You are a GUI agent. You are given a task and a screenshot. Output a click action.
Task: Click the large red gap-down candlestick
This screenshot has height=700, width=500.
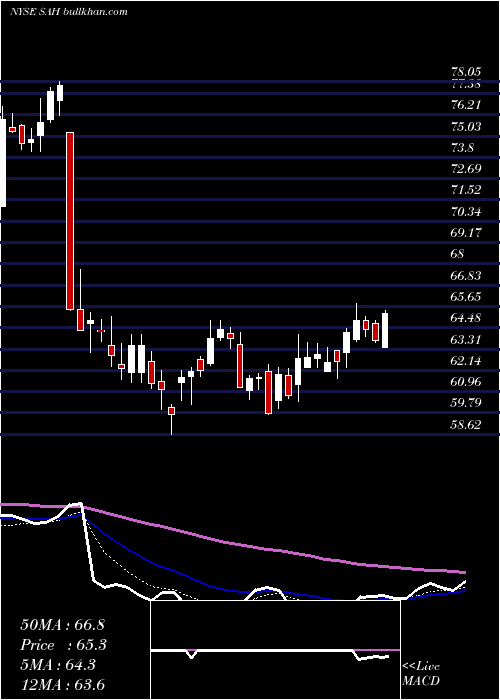70,221
